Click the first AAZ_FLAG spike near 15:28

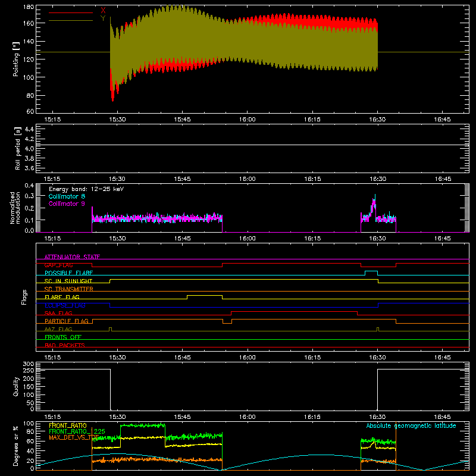(x=110, y=329)
